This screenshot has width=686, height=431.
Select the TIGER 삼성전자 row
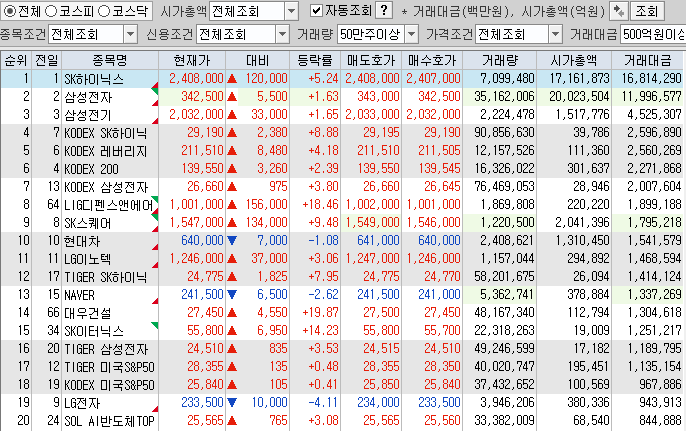343,349
